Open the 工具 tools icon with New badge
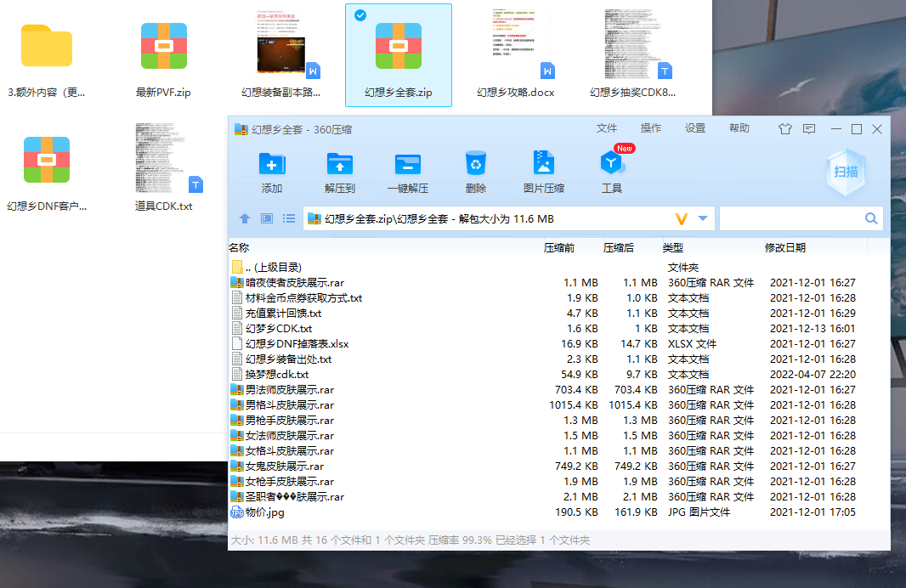This screenshot has height=588, width=906. [x=612, y=163]
